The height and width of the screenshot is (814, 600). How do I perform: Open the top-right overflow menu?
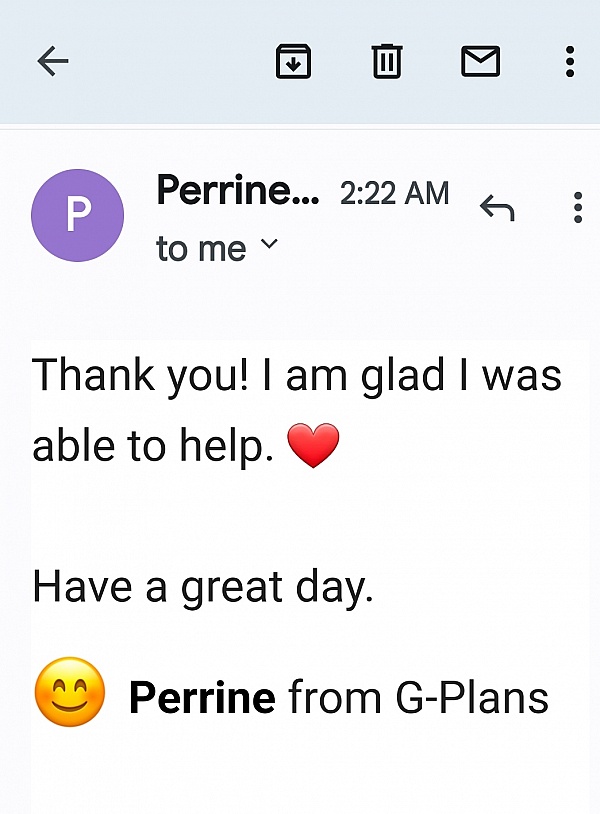[570, 61]
